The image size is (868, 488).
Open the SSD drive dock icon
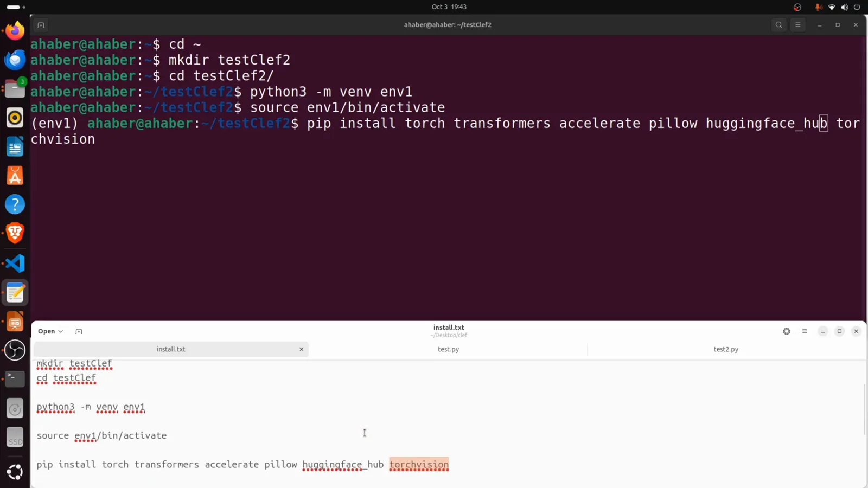tap(15, 438)
